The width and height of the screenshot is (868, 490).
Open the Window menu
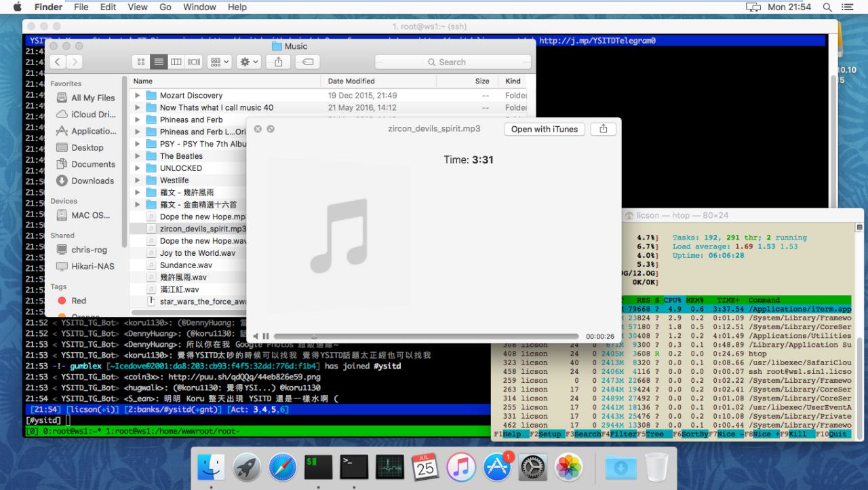[199, 7]
